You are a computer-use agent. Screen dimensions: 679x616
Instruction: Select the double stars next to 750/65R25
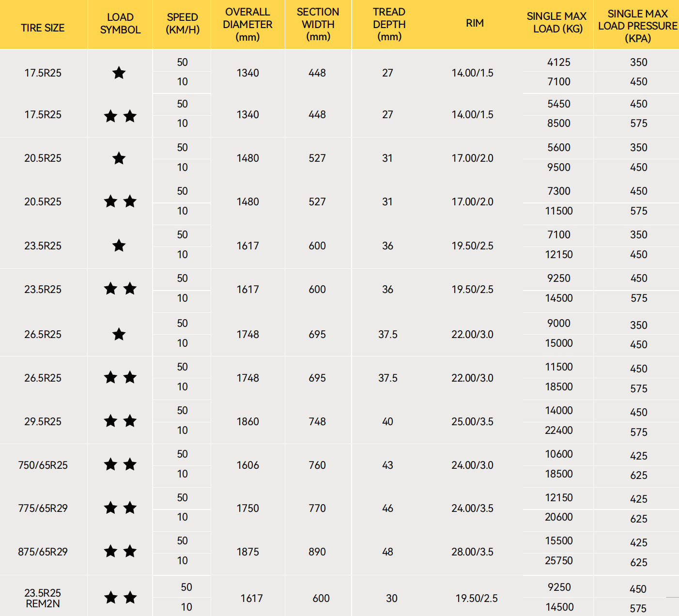120,464
